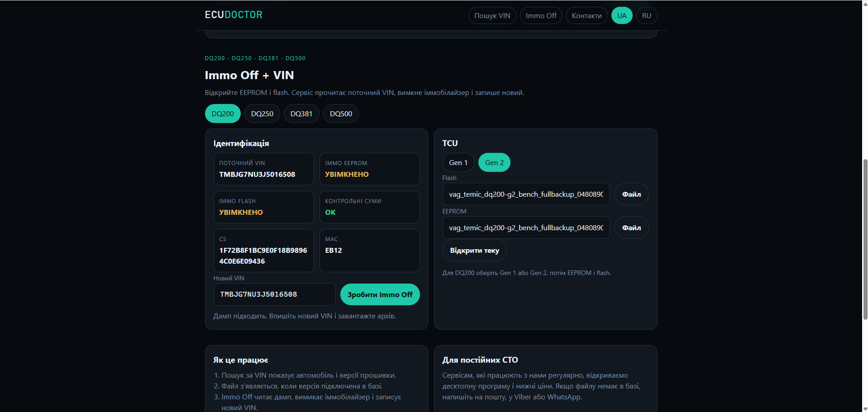Click the Ідентифікація panel title
The width and height of the screenshot is (868, 412).
(241, 143)
